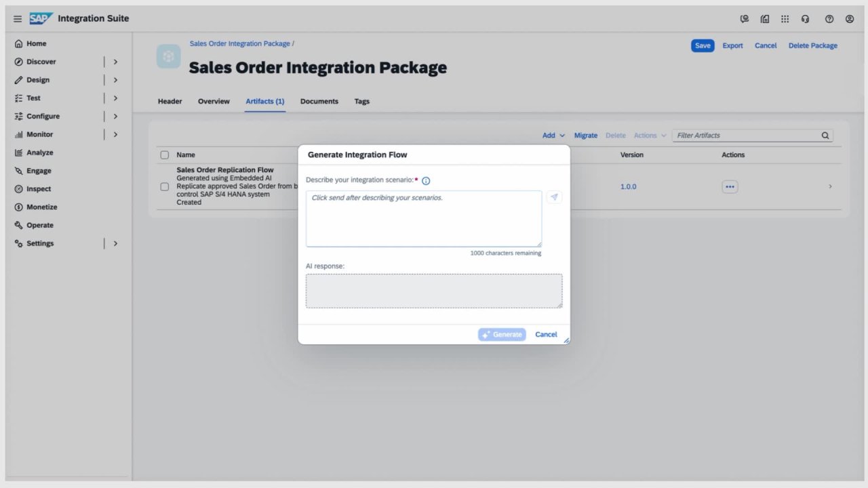
Task: Expand the Test submenu arrow
Action: 115,98
